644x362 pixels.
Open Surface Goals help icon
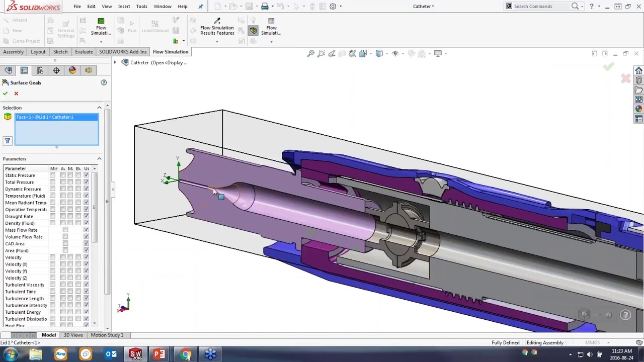click(x=104, y=82)
